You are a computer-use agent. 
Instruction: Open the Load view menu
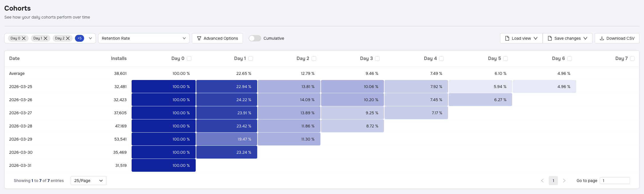click(521, 38)
